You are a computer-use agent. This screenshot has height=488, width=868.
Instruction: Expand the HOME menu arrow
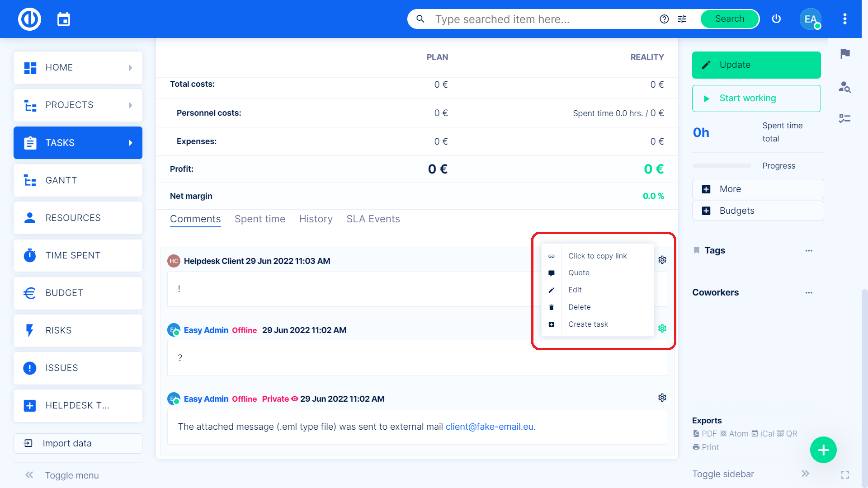click(x=131, y=68)
